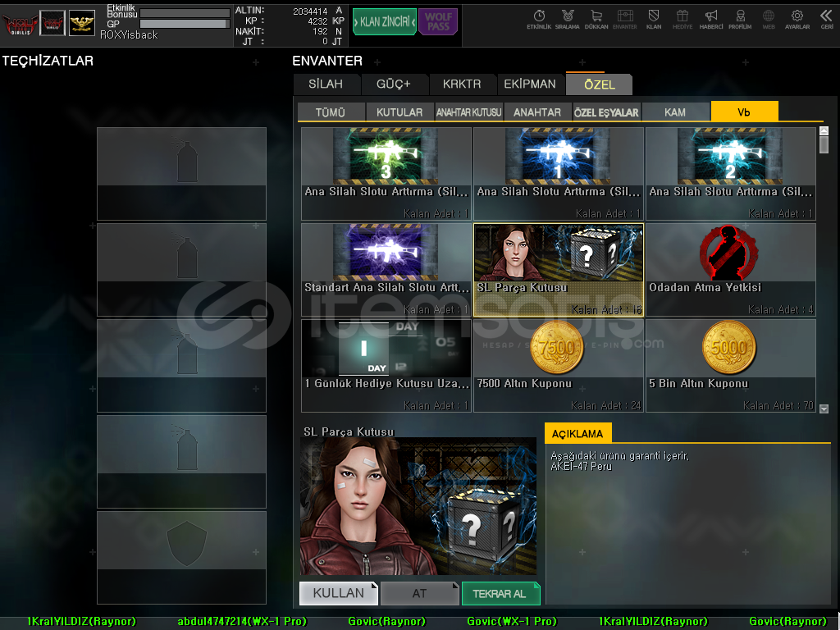Click the KULLAN button
This screenshot has width=840, height=630.
[x=339, y=593]
